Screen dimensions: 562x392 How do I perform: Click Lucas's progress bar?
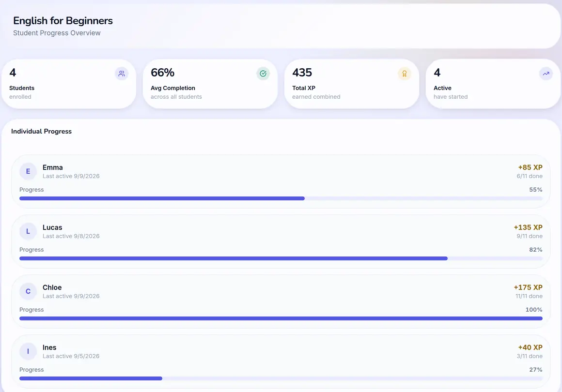(x=281, y=258)
